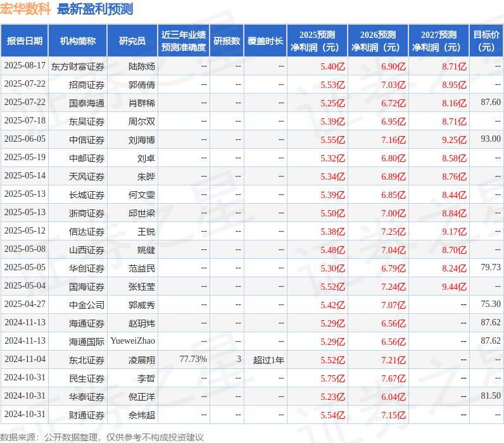Click target price 75.30
Screen dimensions: 504x443
[x=491, y=304]
